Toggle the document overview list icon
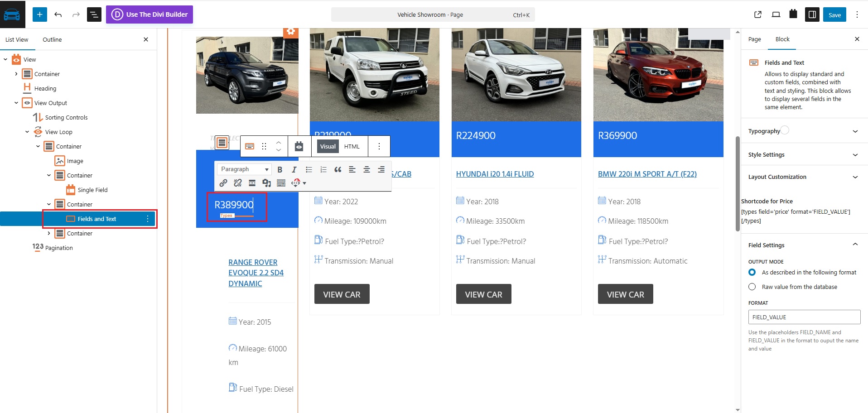 tap(94, 14)
